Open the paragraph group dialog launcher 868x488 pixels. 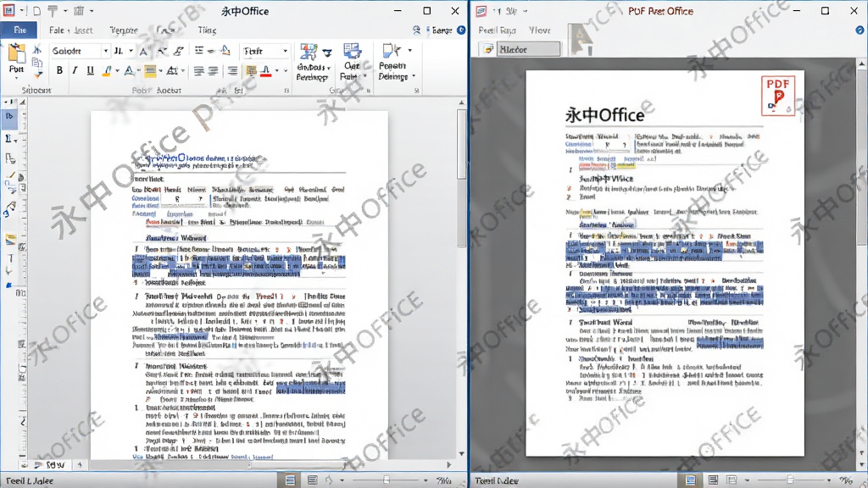[287, 90]
